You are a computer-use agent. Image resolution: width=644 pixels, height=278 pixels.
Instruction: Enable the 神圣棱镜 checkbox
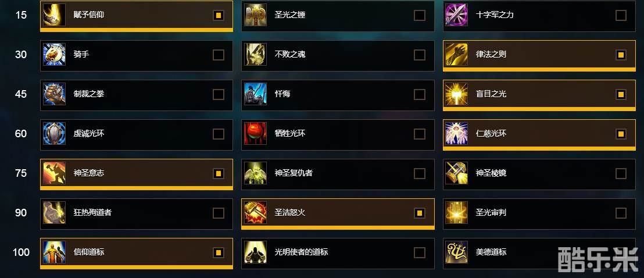pyautogui.click(x=621, y=173)
